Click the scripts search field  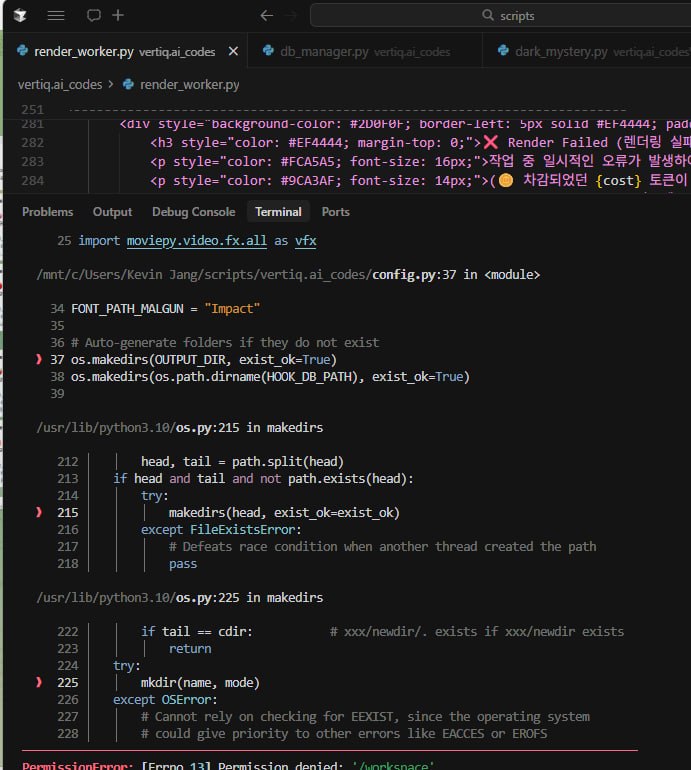point(500,16)
